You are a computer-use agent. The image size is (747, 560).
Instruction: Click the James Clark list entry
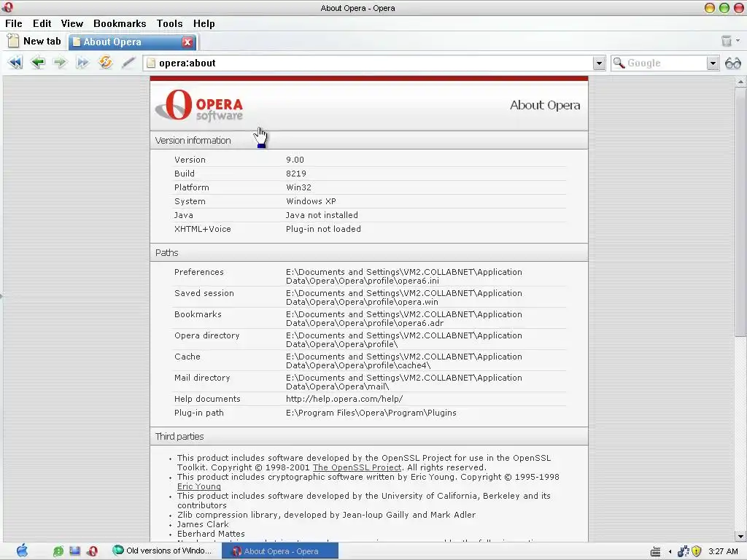(x=203, y=524)
